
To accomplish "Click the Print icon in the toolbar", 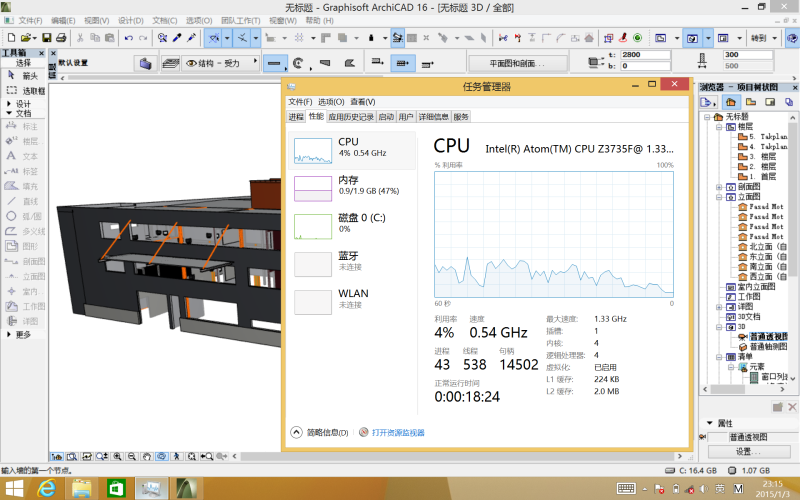I will click(61, 38).
